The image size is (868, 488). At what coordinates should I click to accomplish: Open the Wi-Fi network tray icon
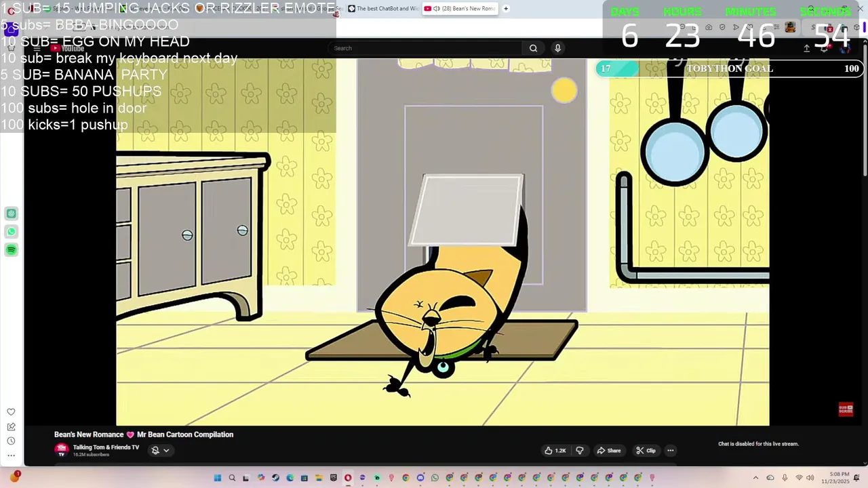point(799,478)
